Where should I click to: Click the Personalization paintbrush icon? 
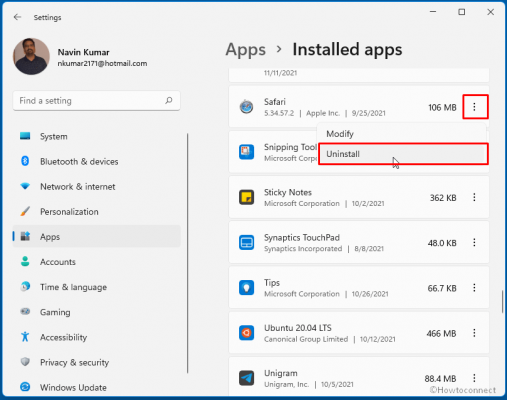25,211
